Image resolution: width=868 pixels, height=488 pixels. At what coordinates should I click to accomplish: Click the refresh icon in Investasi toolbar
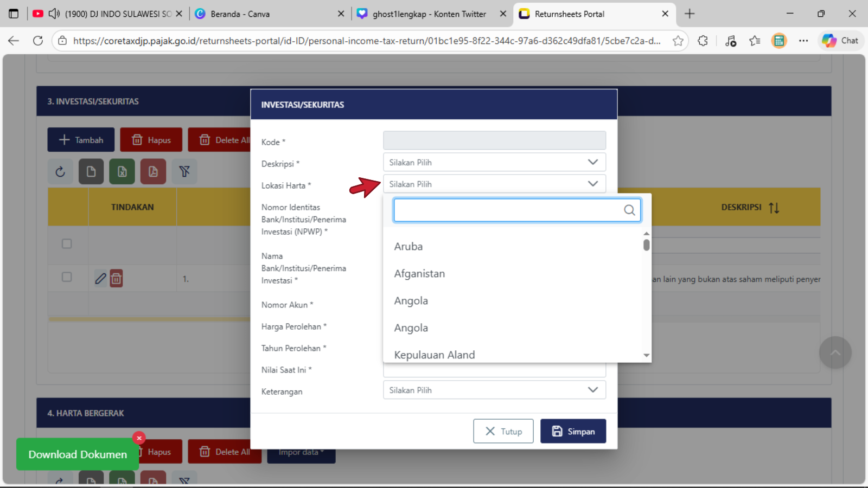60,172
